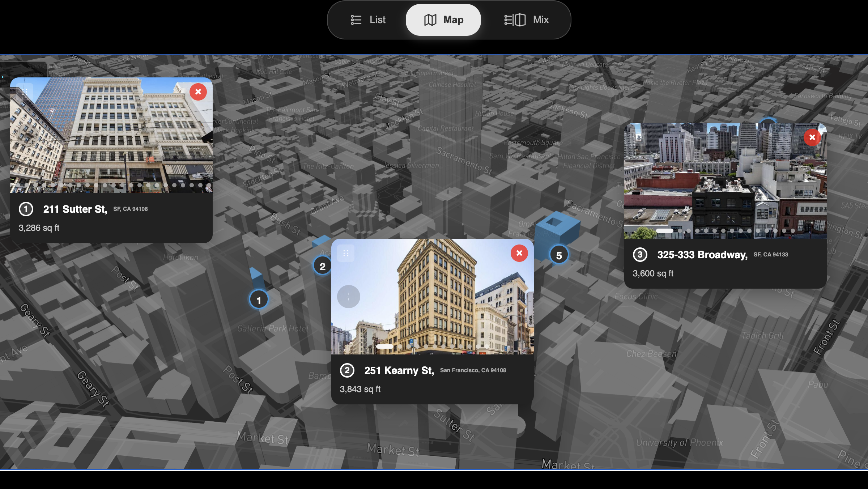Select map marker 1 on the map
Screen dimensions: 868x489
tap(258, 299)
